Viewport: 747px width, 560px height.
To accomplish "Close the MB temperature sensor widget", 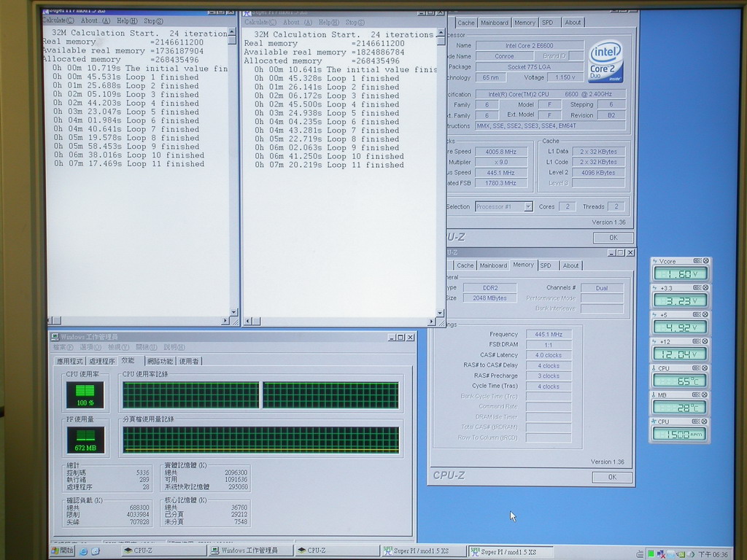I will point(705,395).
